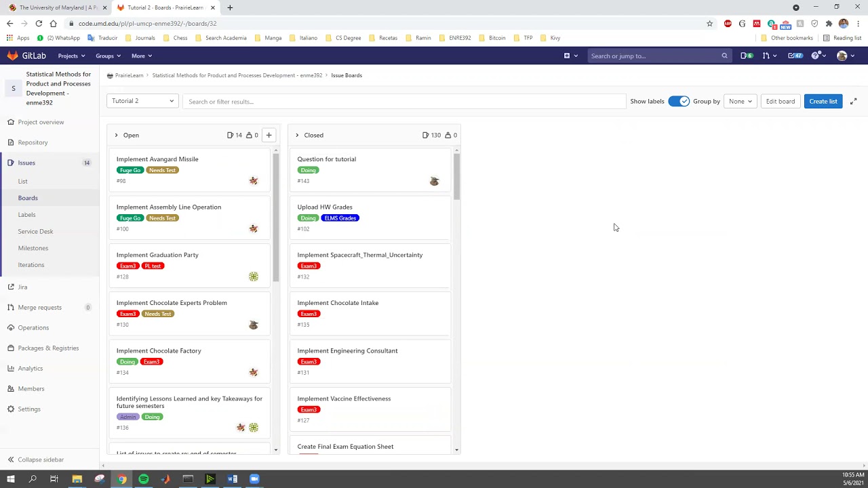The width and height of the screenshot is (868, 488).
Task: Collapse sidebar at bottom left
Action: click(x=35, y=460)
